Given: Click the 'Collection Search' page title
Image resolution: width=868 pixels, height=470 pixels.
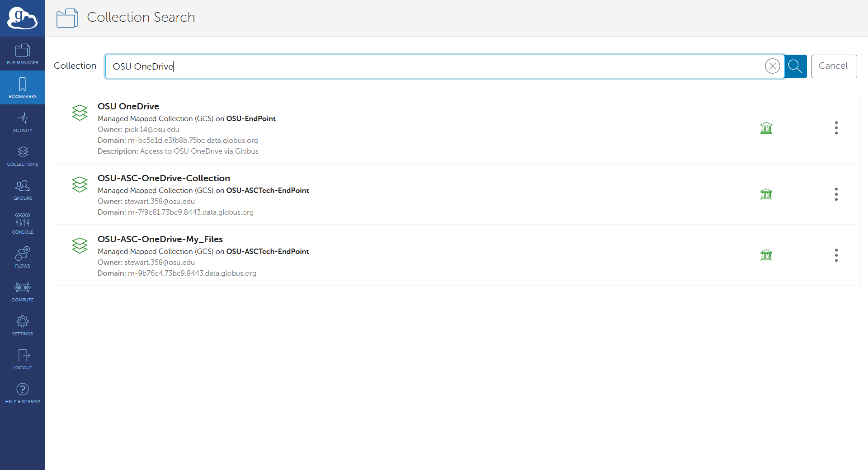Looking at the screenshot, I should [x=141, y=17].
